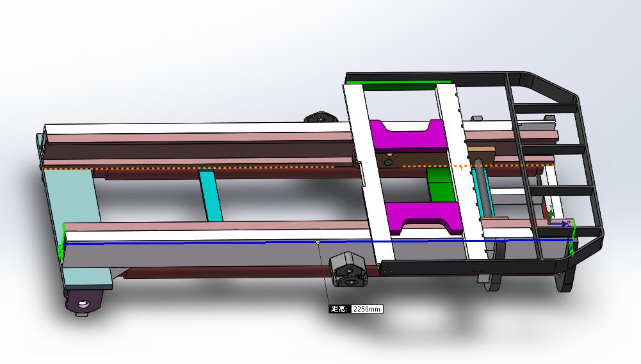Pick the cyan cross beam part

click(x=211, y=195)
